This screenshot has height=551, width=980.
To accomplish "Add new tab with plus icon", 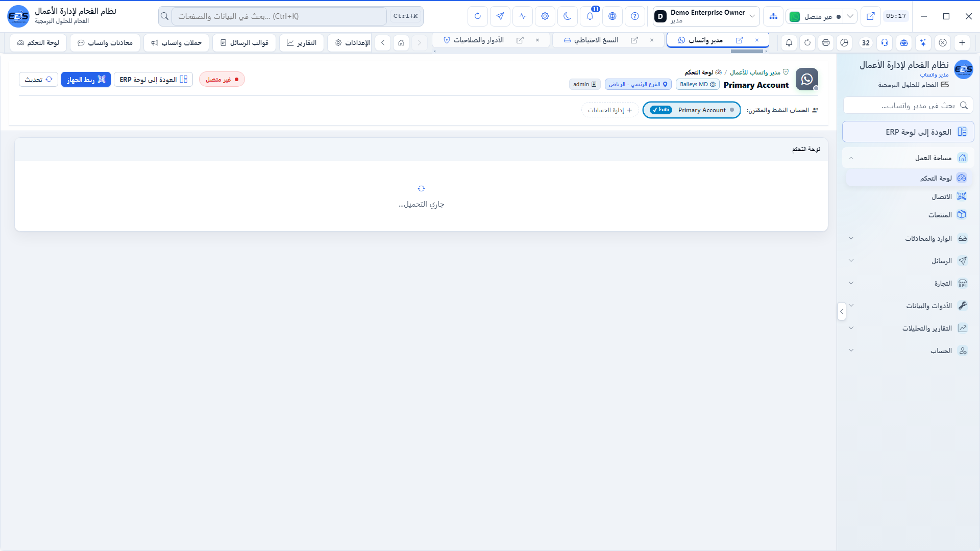I will 962,43.
